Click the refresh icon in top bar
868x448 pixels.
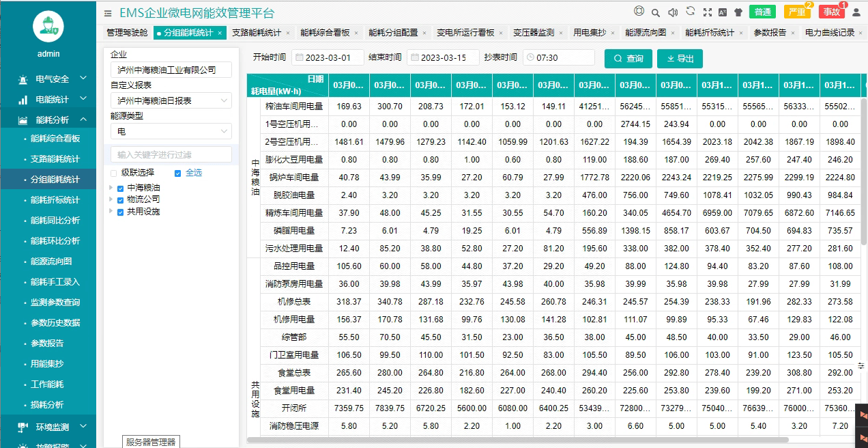pyautogui.click(x=690, y=12)
